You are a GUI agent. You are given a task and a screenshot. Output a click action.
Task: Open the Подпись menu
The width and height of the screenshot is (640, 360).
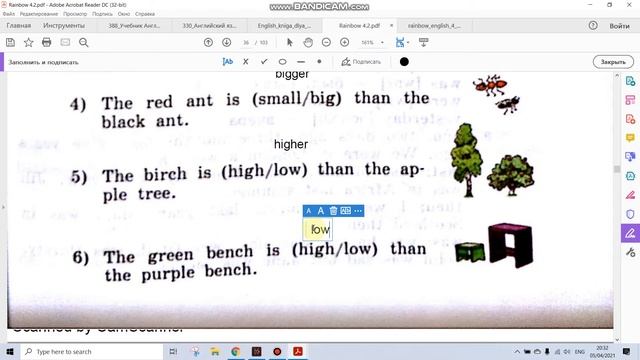point(102,14)
